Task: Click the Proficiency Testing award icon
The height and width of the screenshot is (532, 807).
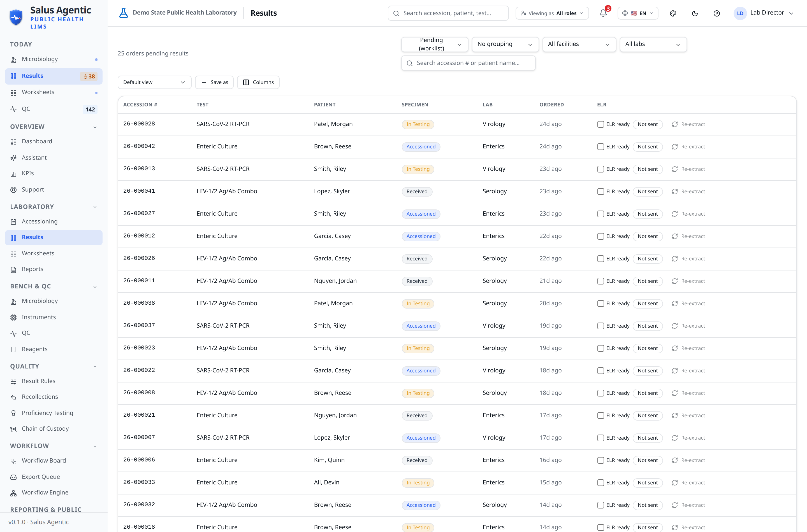Action: pos(13,413)
